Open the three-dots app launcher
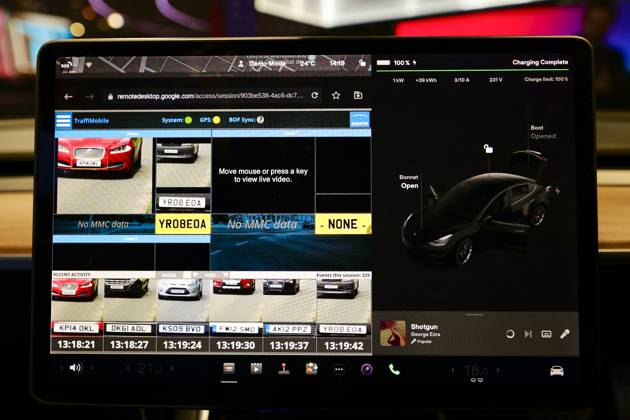Viewport: 630px width, 420px height. pos(339,369)
